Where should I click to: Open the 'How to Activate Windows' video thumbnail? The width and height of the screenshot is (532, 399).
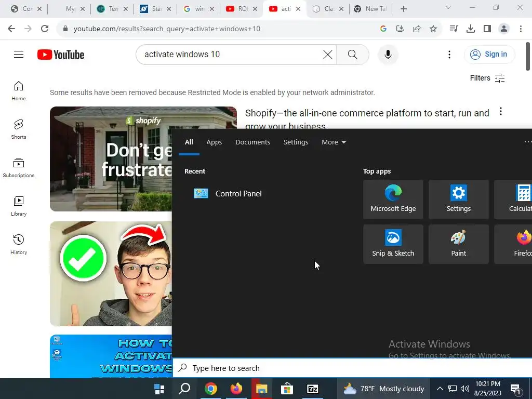[x=111, y=356]
